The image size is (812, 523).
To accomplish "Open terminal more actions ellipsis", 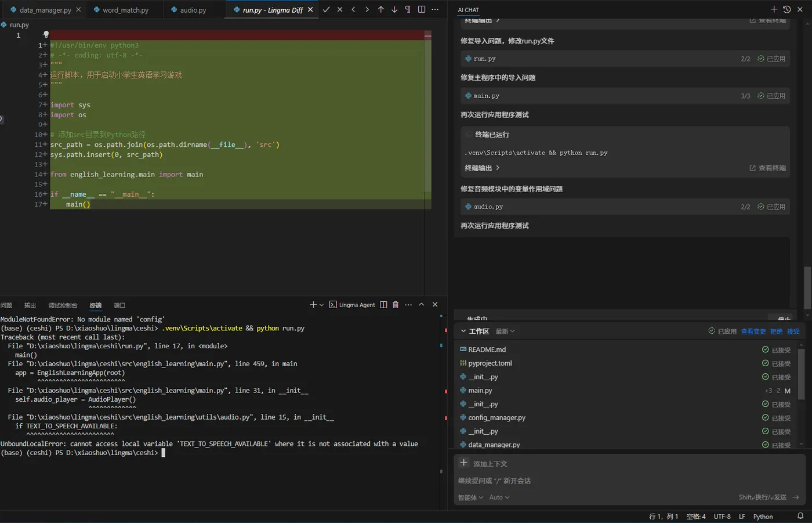I will coord(408,305).
